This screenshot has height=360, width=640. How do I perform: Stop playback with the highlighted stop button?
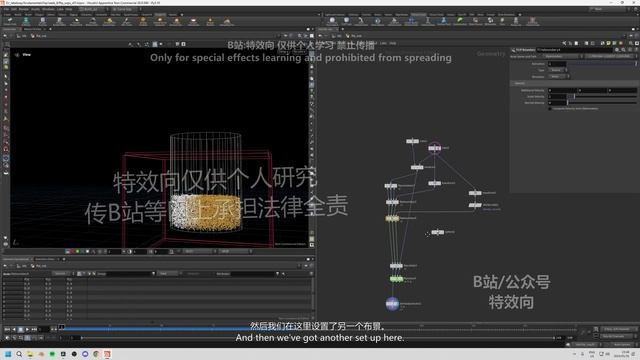[x=20, y=329]
